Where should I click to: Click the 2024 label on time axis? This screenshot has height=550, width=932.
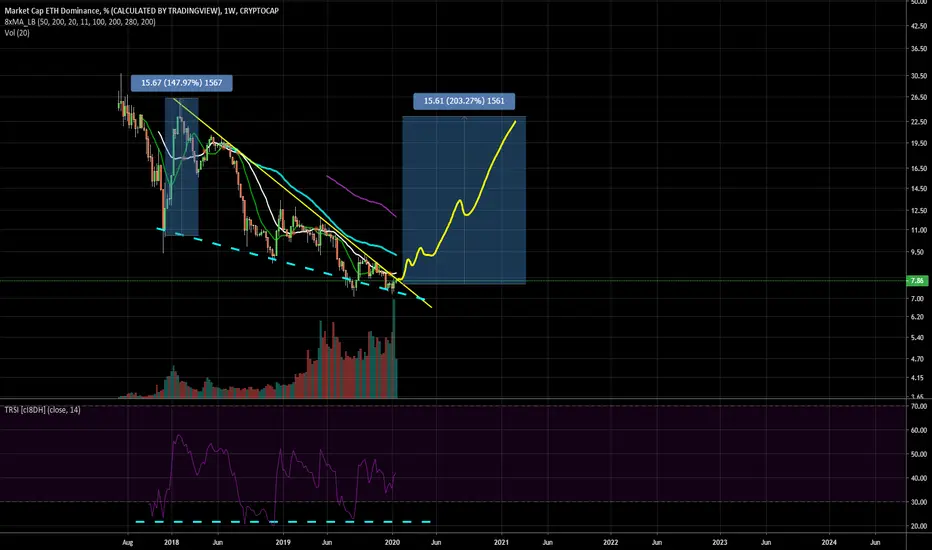tap(829, 542)
